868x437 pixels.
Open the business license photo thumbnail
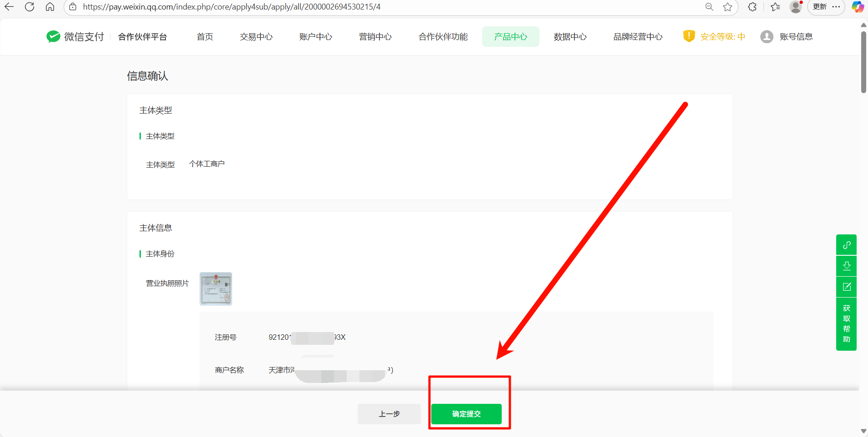[x=216, y=289]
